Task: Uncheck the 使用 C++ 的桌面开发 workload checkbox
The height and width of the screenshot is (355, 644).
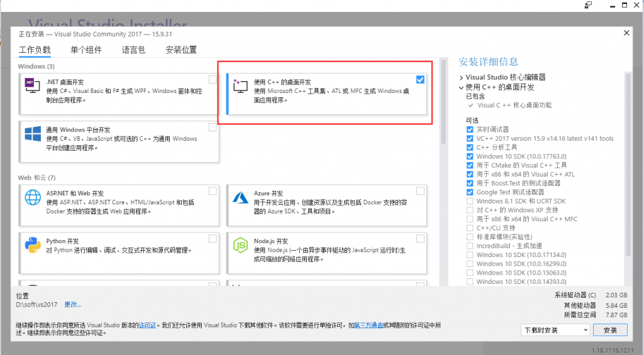Action: click(420, 80)
